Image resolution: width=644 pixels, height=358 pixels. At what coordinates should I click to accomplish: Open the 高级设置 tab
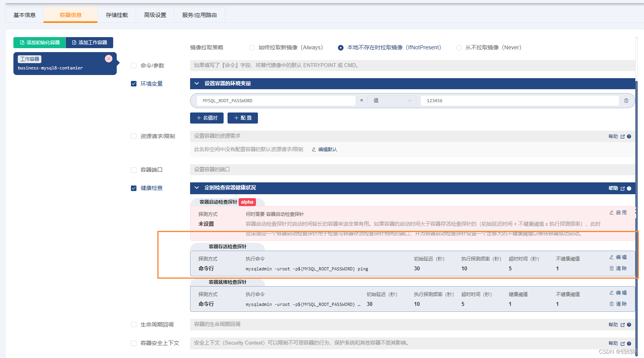point(155,15)
